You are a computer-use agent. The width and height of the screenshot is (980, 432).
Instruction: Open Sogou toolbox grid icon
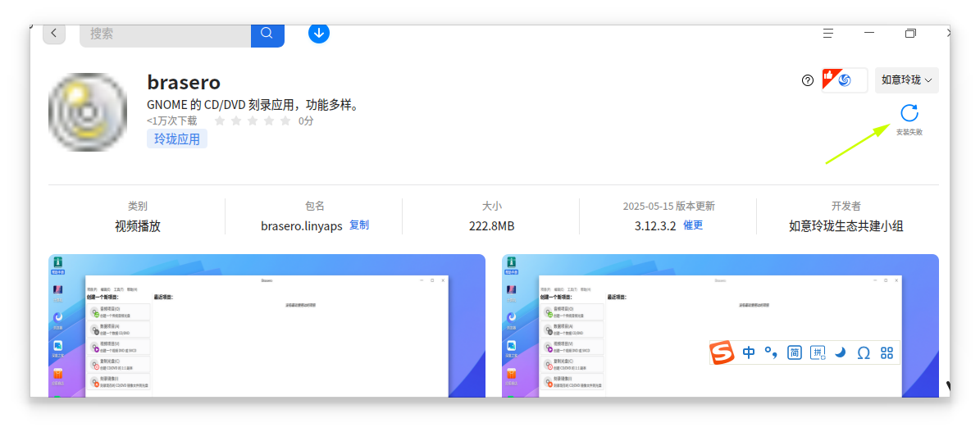[887, 353]
